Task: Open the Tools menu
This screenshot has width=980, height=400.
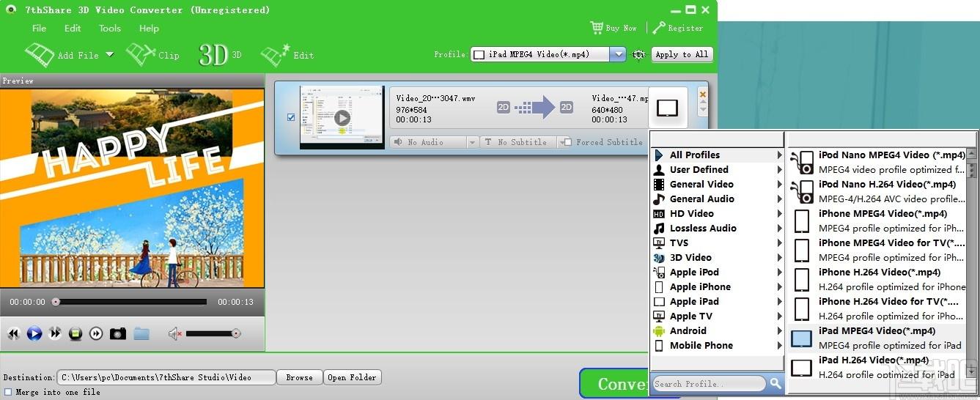Action: [x=110, y=28]
